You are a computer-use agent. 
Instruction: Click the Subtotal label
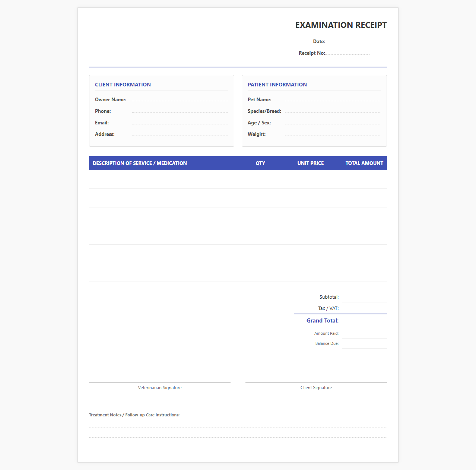coord(329,297)
